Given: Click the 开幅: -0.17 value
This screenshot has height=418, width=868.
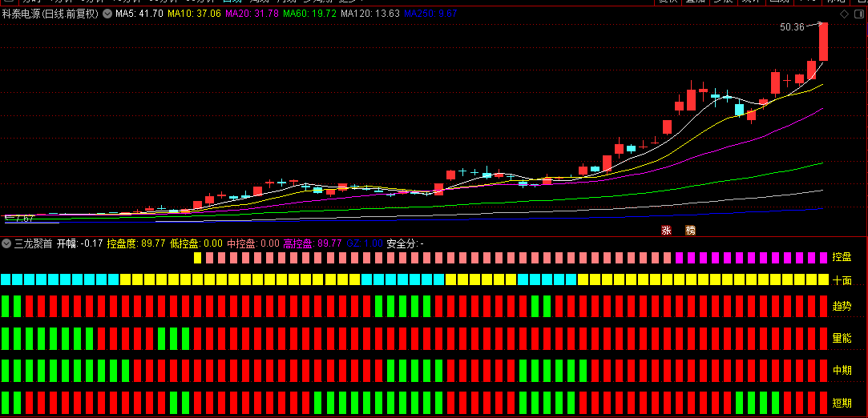Looking at the screenshot, I should click(80, 243).
